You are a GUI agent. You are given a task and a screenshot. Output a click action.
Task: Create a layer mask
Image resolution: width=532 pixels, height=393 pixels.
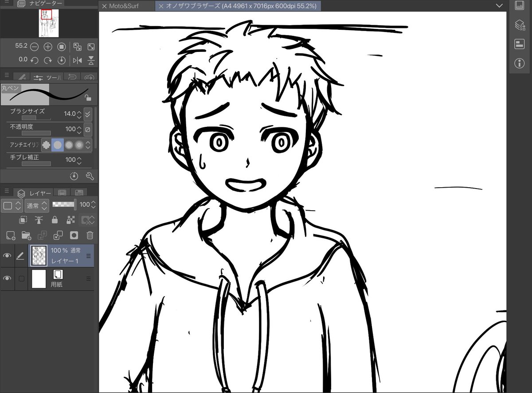point(74,235)
